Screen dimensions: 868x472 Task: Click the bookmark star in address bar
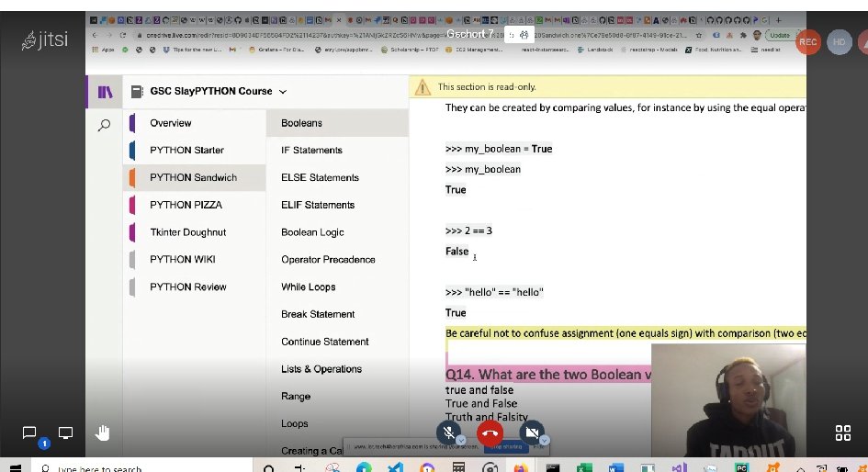699,35
